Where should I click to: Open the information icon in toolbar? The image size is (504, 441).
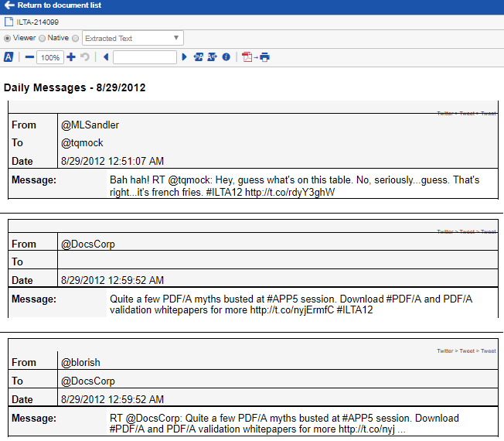pyautogui.click(x=226, y=57)
